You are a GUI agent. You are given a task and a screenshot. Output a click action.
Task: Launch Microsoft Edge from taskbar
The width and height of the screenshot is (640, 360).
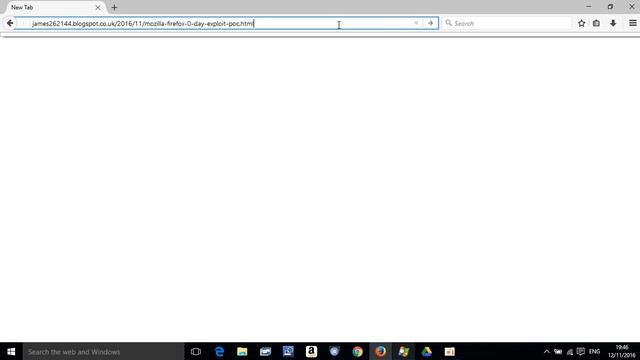[x=219, y=351]
